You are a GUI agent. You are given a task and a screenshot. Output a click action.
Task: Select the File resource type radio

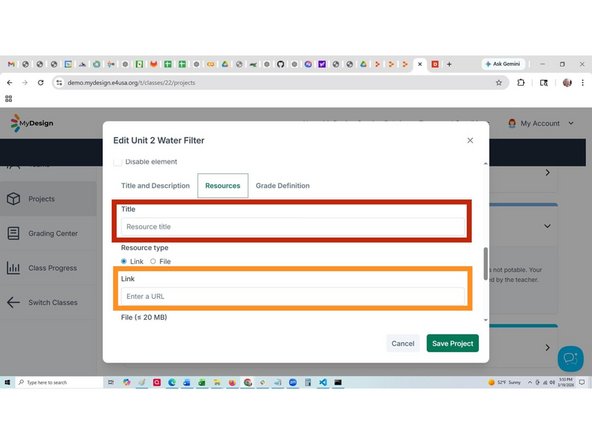coord(153,261)
